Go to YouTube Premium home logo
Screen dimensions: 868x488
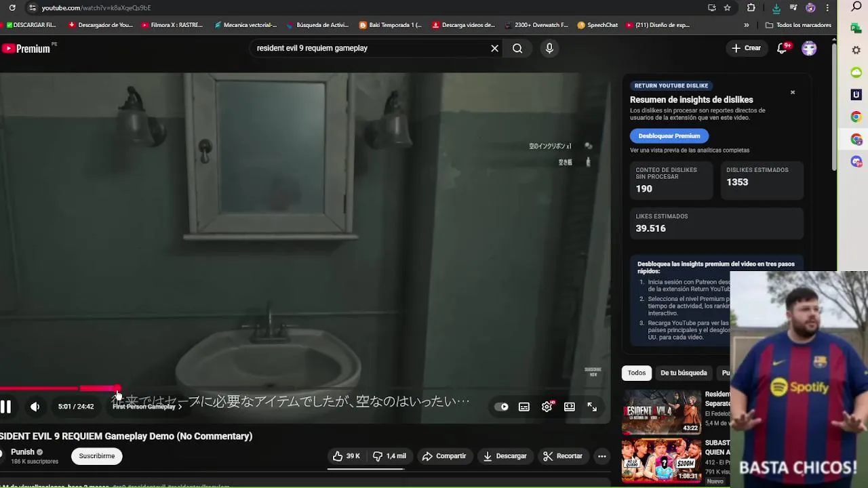click(27, 48)
